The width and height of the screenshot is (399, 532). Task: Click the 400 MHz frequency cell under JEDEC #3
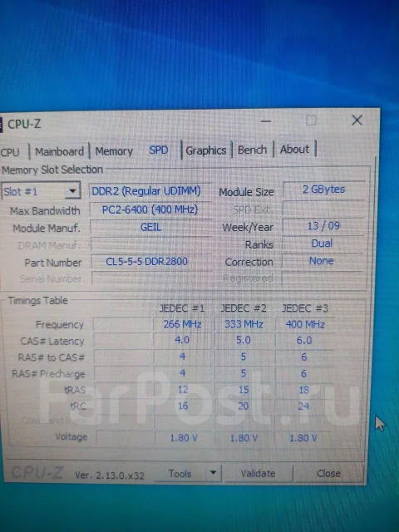pyautogui.click(x=305, y=325)
